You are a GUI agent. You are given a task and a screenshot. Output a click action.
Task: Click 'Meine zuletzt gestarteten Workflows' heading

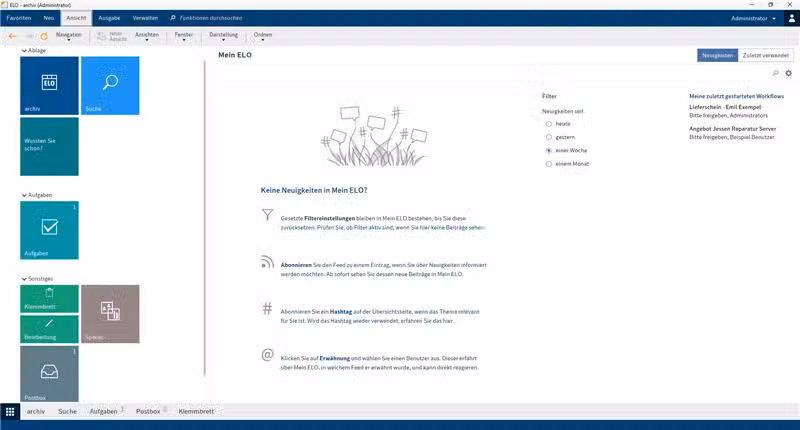click(736, 96)
